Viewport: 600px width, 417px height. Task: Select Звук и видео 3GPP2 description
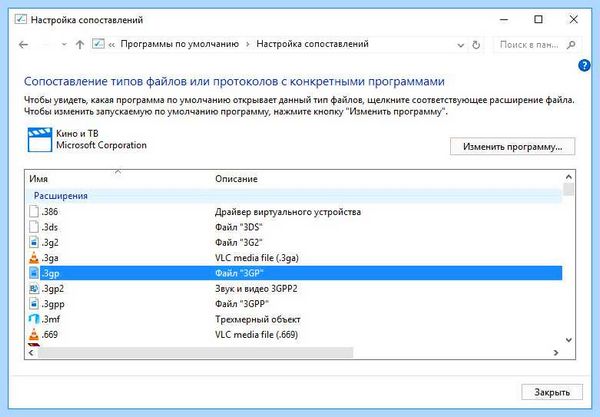point(256,288)
